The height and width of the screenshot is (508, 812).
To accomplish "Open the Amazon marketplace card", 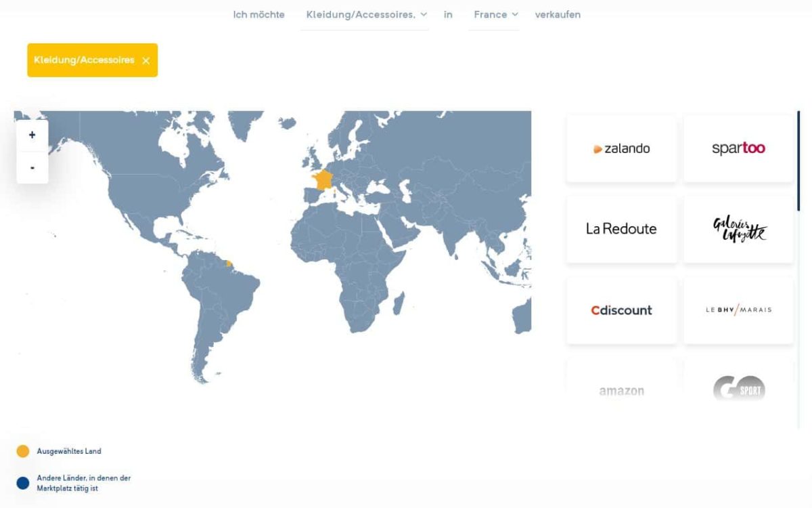I will (621, 390).
